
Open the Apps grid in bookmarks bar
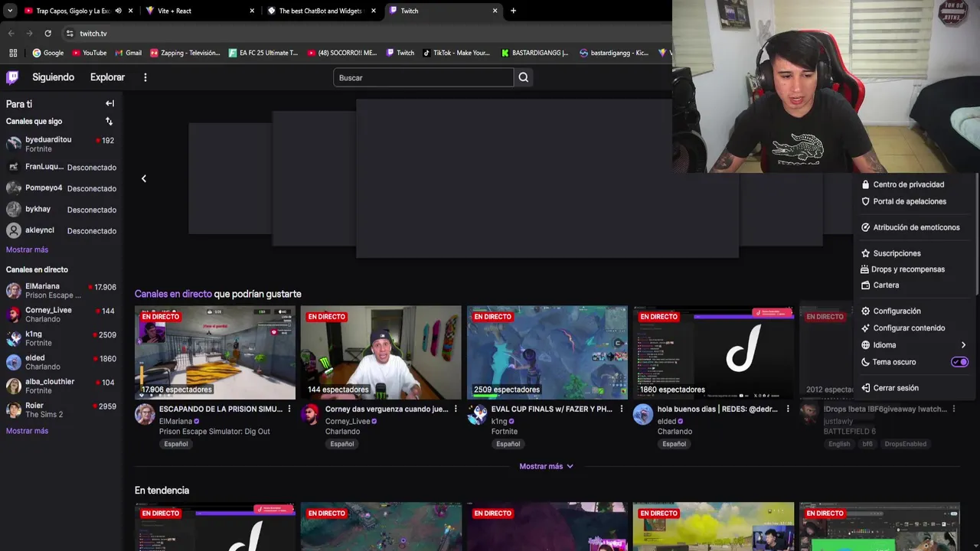tap(13, 53)
